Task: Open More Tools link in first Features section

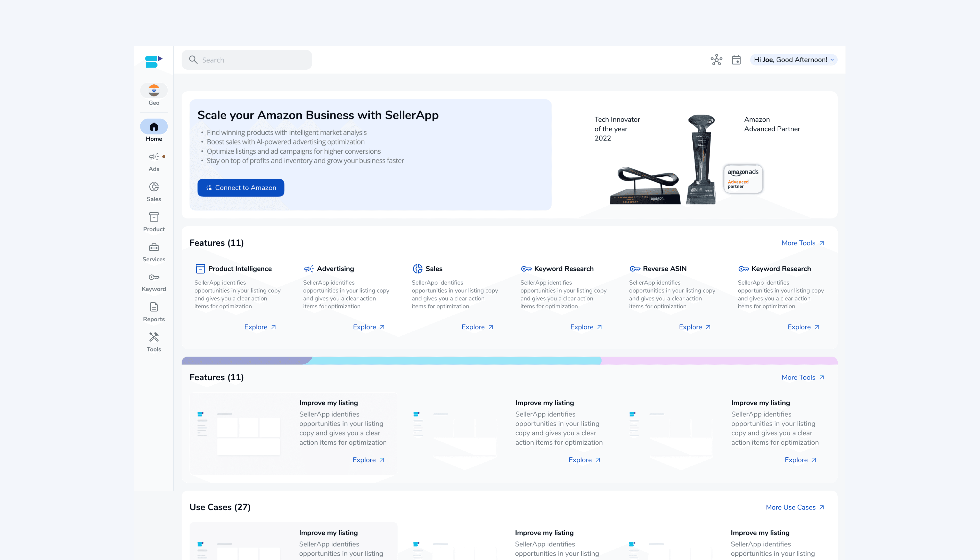Action: [802, 243]
